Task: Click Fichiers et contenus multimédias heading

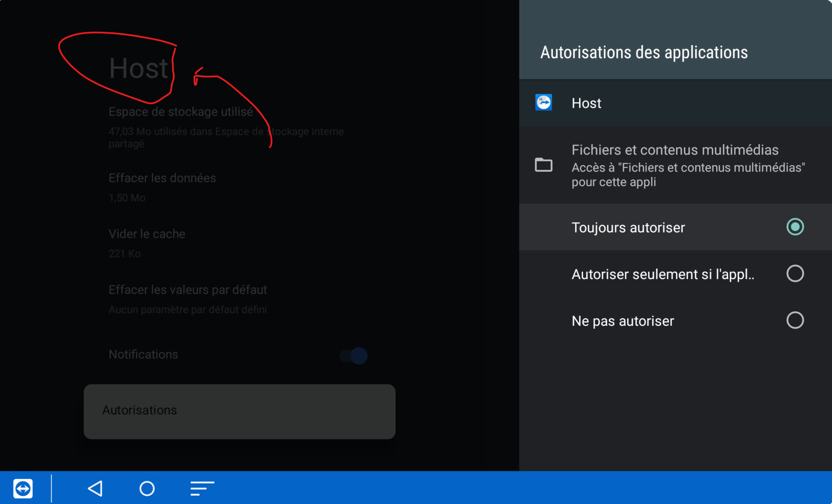Action: coord(675,150)
